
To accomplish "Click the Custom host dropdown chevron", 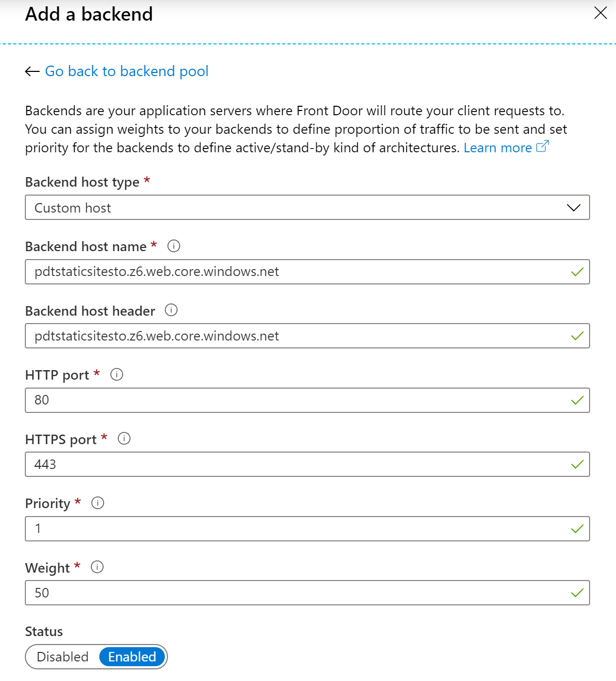I will tap(573, 208).
